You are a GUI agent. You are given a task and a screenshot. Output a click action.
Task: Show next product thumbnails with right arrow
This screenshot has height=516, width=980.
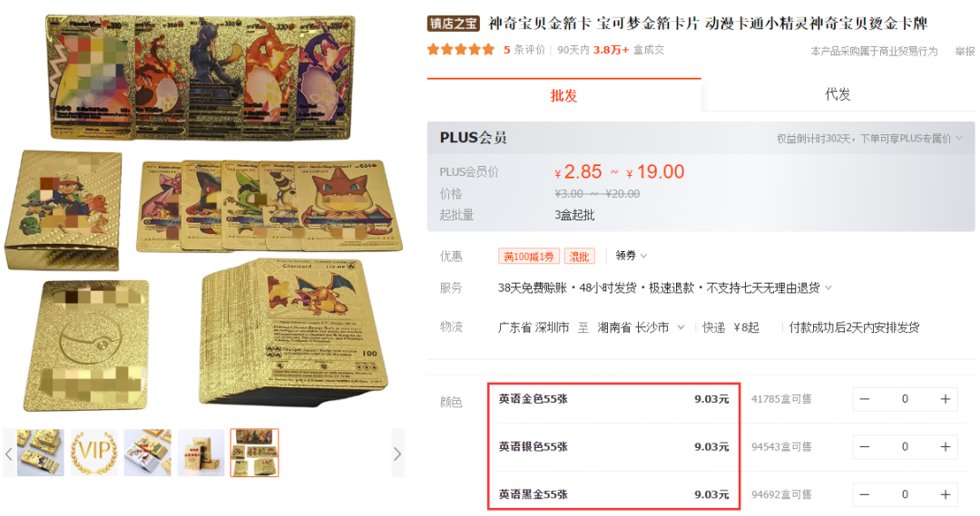pos(397,453)
